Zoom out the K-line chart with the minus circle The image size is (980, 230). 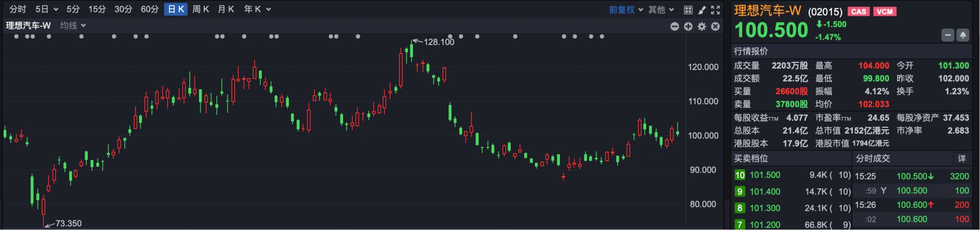tap(675, 26)
